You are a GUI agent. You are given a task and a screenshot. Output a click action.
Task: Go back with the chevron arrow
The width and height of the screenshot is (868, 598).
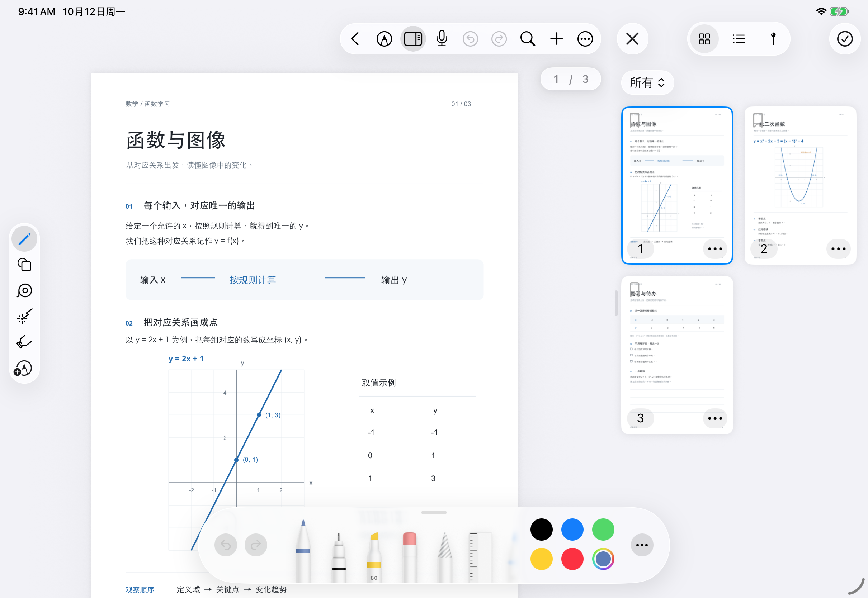[355, 39]
